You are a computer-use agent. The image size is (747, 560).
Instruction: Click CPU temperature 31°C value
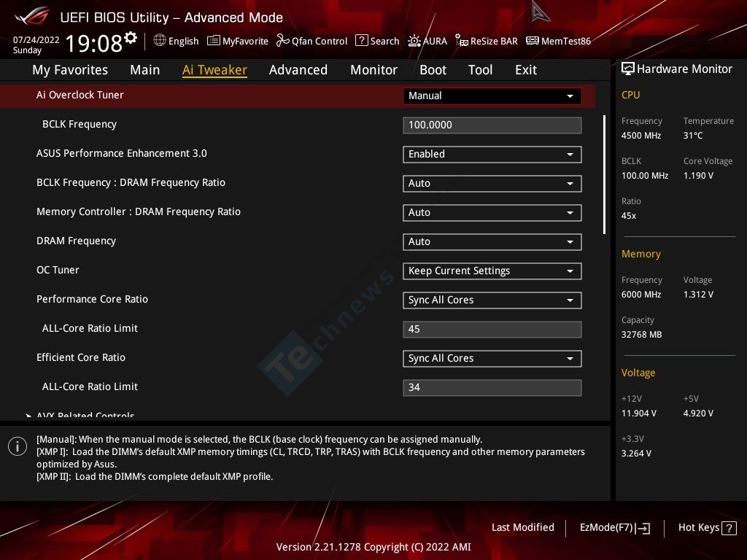click(693, 136)
